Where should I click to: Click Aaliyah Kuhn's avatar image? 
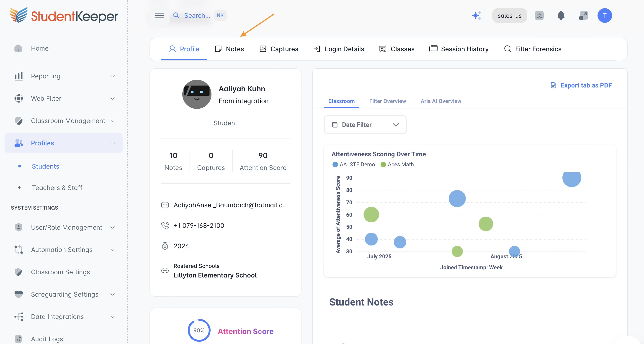coord(197,94)
